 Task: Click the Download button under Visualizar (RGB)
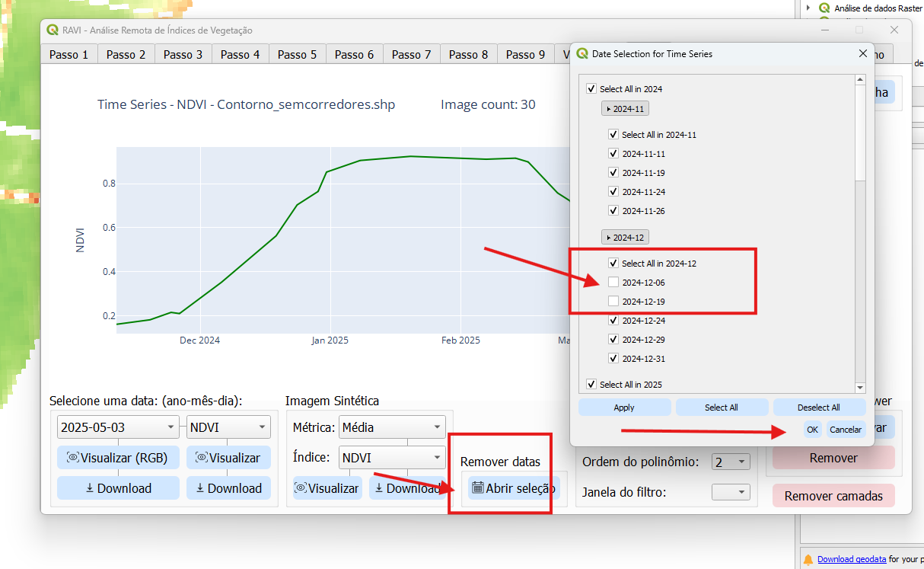pyautogui.click(x=118, y=488)
